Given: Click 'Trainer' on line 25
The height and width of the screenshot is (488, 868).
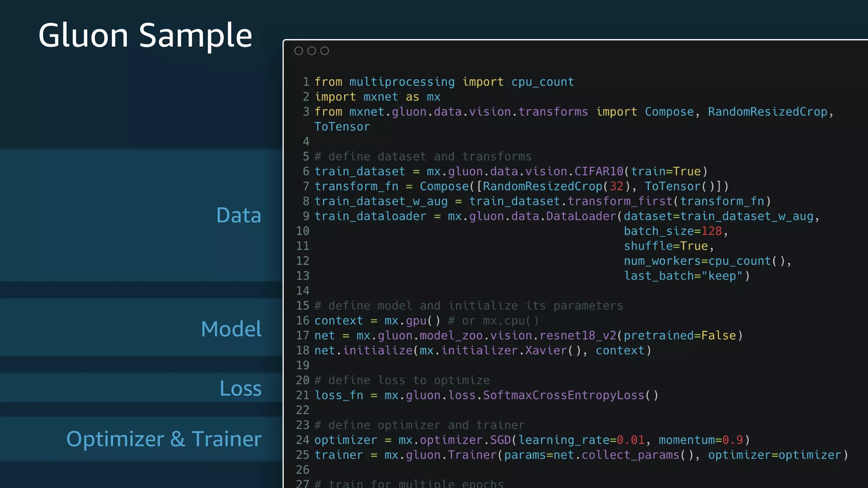Looking at the screenshot, I should click(x=472, y=455).
